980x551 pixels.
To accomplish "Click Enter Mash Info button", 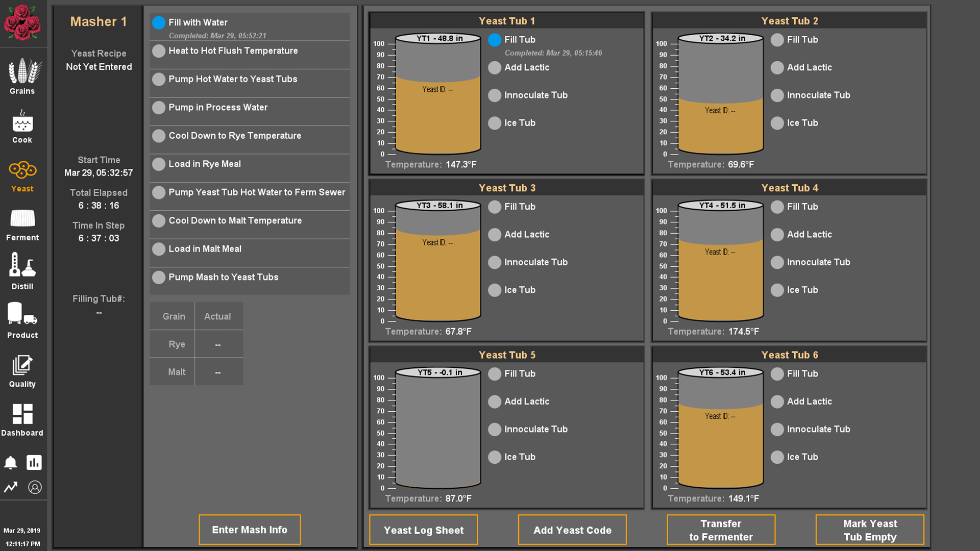I will [250, 530].
